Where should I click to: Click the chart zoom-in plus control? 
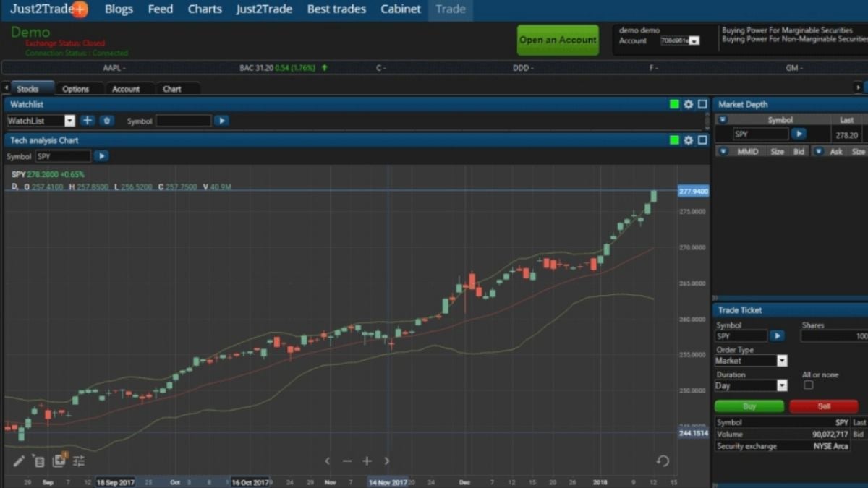click(x=367, y=461)
